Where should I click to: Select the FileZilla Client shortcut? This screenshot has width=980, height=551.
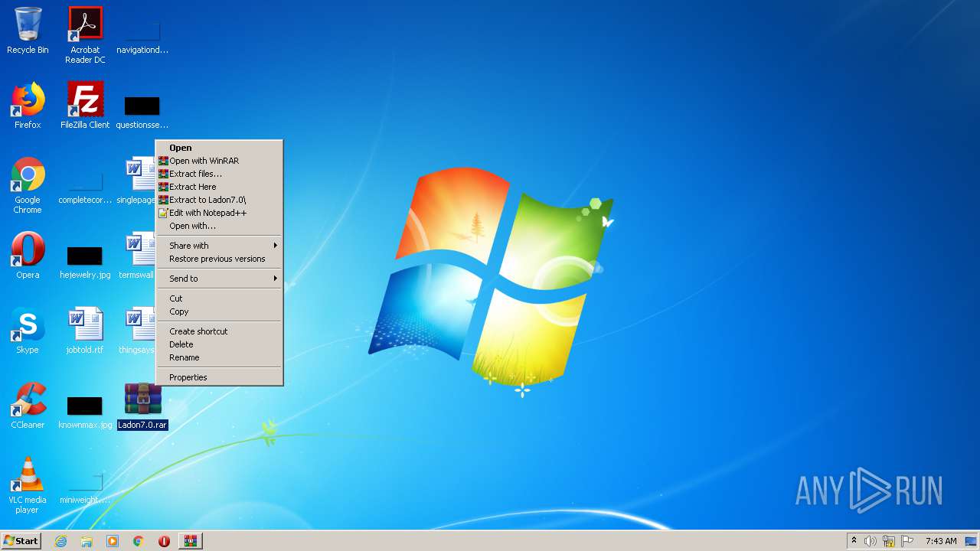tap(85, 106)
